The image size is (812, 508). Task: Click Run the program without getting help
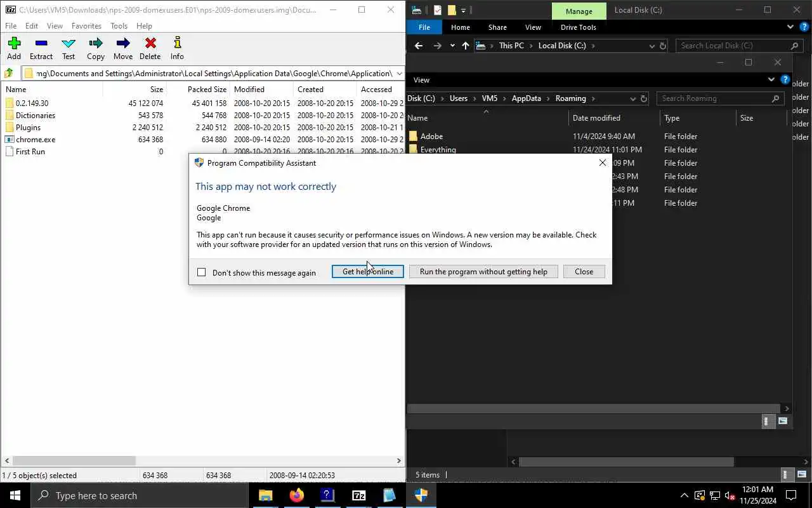point(483,271)
